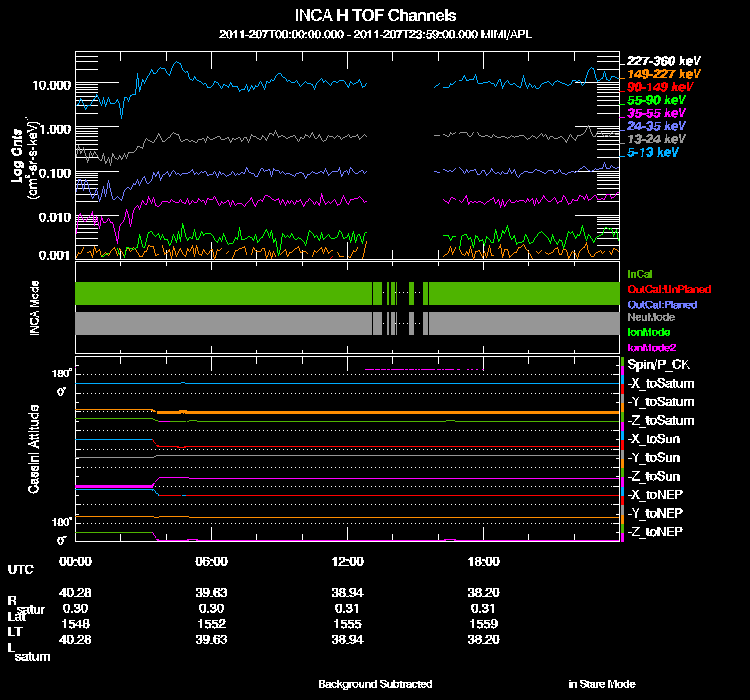This screenshot has width=750, height=700.
Task: Click the 12:00 UTC time axis label
Action: click(x=350, y=561)
